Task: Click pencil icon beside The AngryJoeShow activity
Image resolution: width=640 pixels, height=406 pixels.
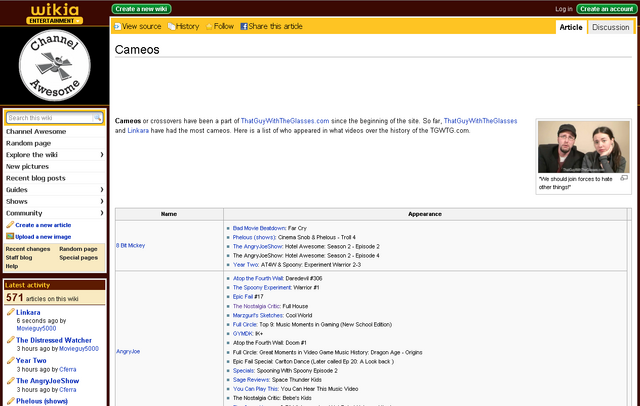Action: 11,381
